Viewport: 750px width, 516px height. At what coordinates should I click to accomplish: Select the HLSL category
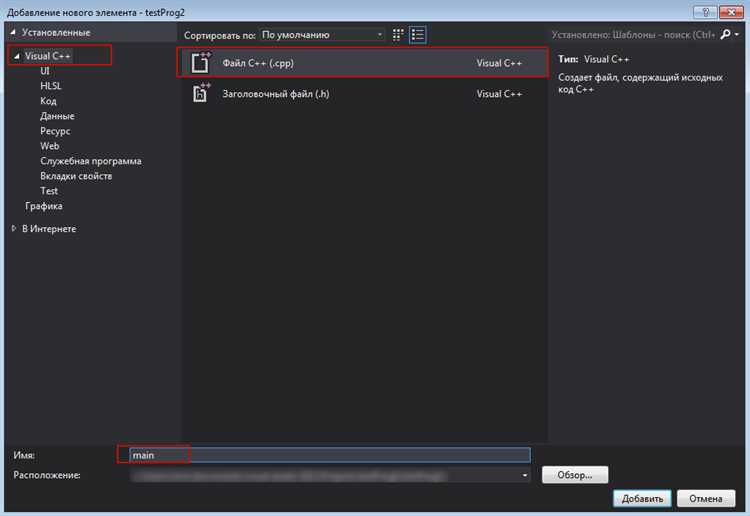[x=51, y=86]
